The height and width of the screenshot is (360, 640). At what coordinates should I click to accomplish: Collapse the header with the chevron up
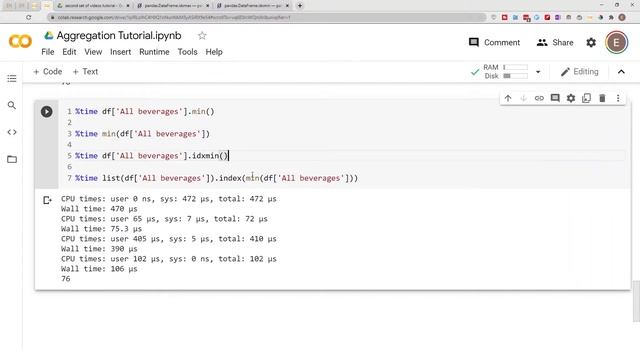click(621, 72)
